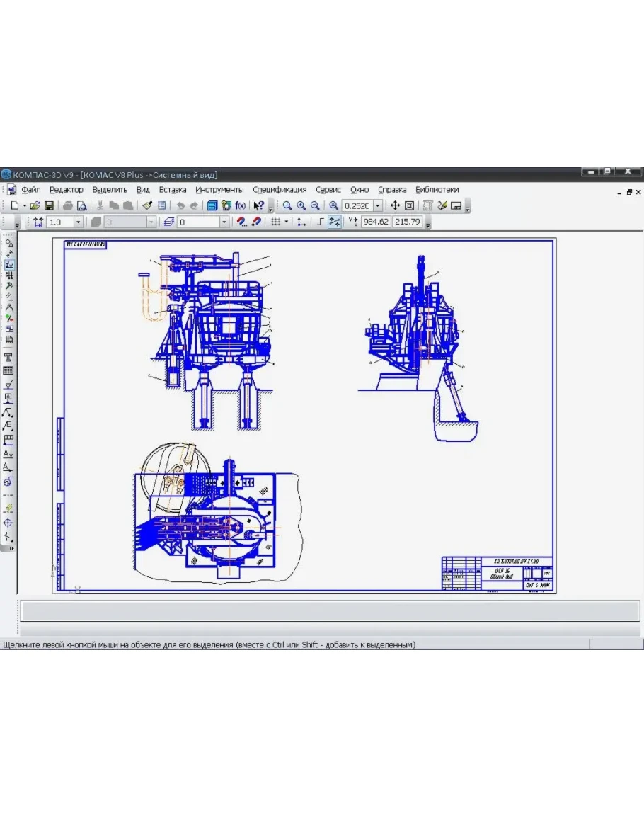
Task: Click the Pan view cross-arrows icon
Action: 395,205
